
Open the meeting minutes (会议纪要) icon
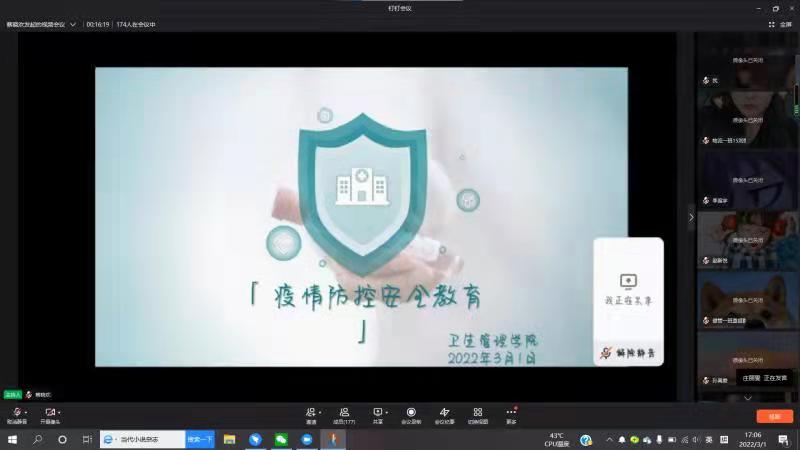coord(444,415)
